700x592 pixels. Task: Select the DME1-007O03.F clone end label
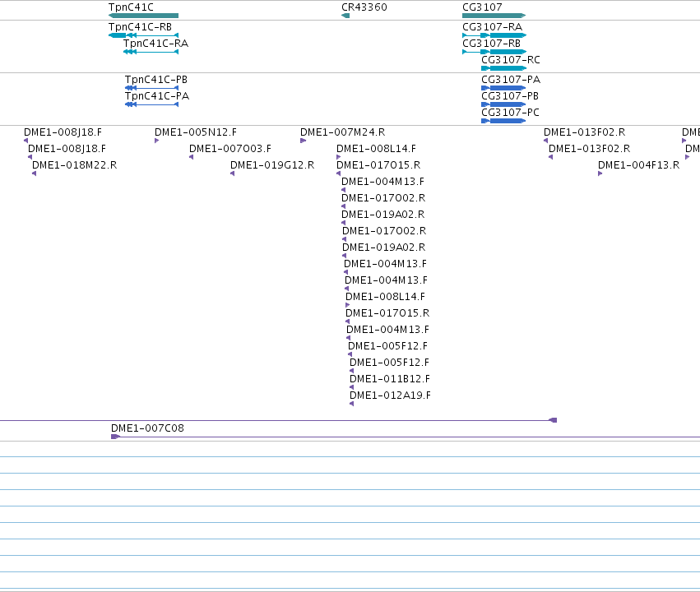point(230,149)
